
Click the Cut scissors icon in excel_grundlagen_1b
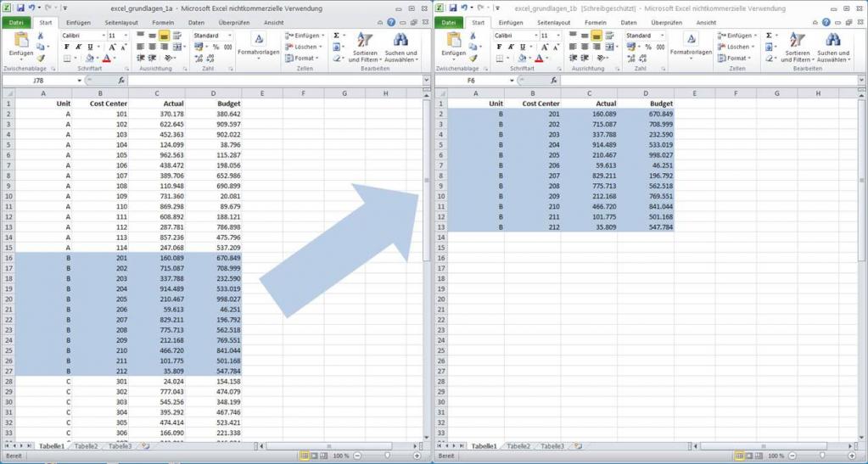point(473,36)
